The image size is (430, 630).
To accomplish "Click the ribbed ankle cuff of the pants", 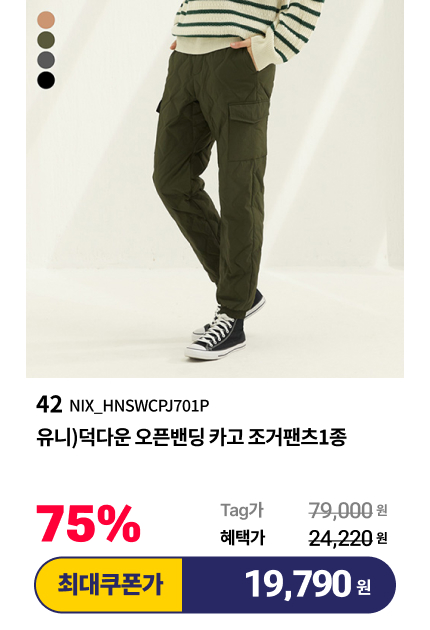I will point(237,305).
